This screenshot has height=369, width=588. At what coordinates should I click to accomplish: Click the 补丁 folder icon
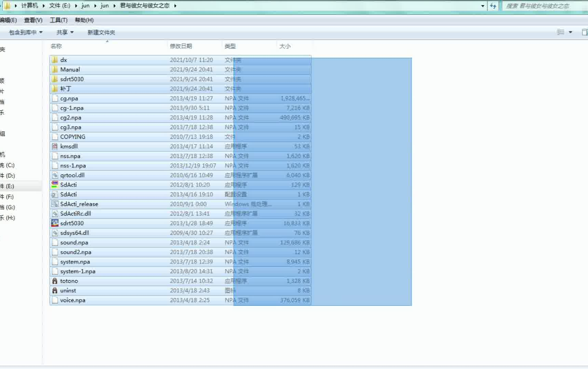click(x=55, y=88)
